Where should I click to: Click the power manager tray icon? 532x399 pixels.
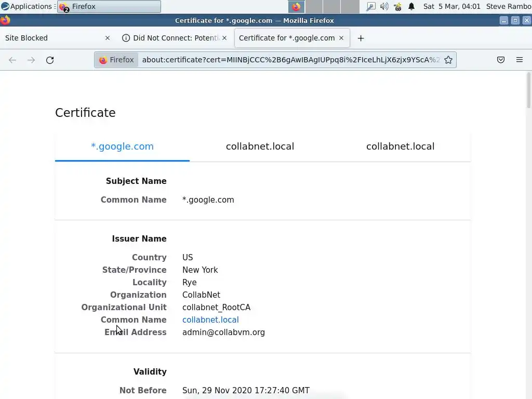(x=397, y=6)
